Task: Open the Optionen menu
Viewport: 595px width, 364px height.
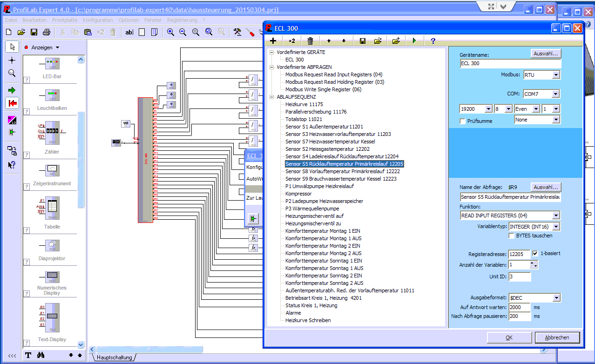Action: click(x=128, y=20)
